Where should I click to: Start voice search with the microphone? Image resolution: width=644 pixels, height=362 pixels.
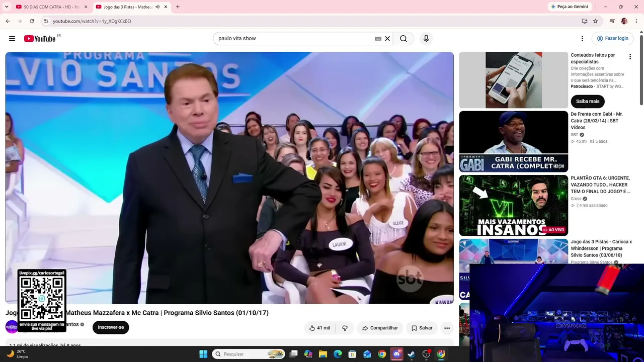[x=426, y=39]
